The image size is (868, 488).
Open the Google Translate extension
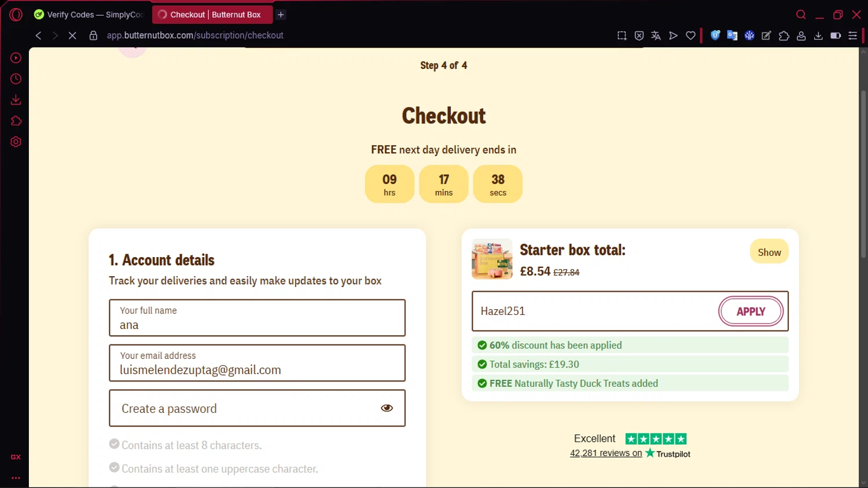click(732, 35)
